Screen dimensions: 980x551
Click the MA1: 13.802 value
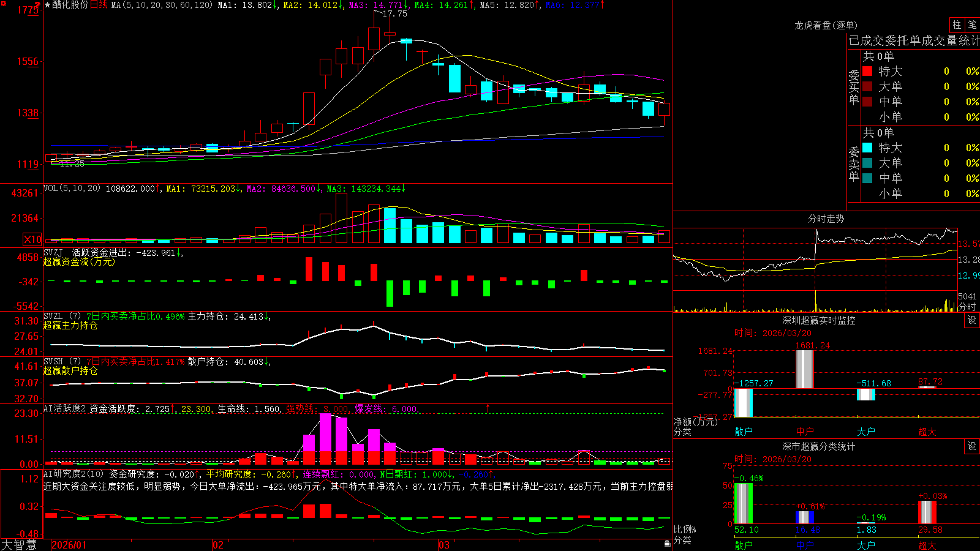(x=247, y=5)
